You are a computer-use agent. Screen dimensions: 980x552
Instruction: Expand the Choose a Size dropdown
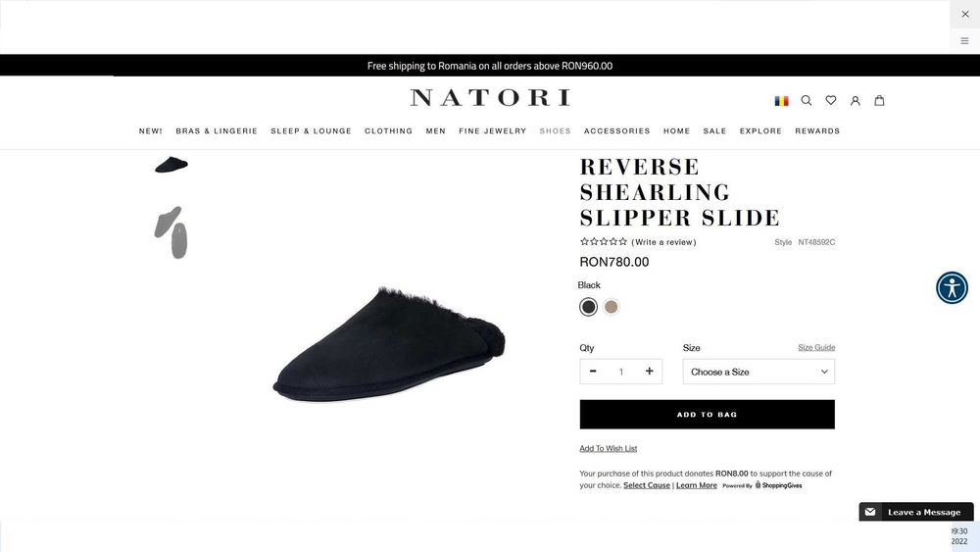[x=759, y=372]
